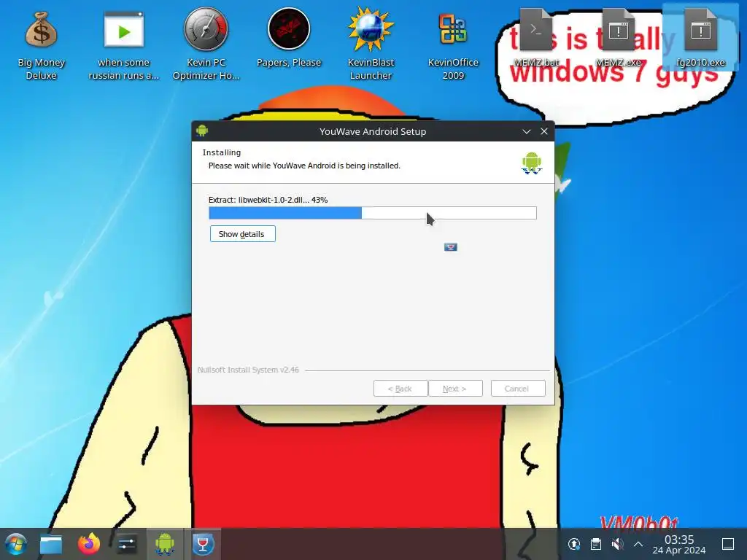
Task: Select the MEMZ.bat desktop file
Action: (x=536, y=38)
